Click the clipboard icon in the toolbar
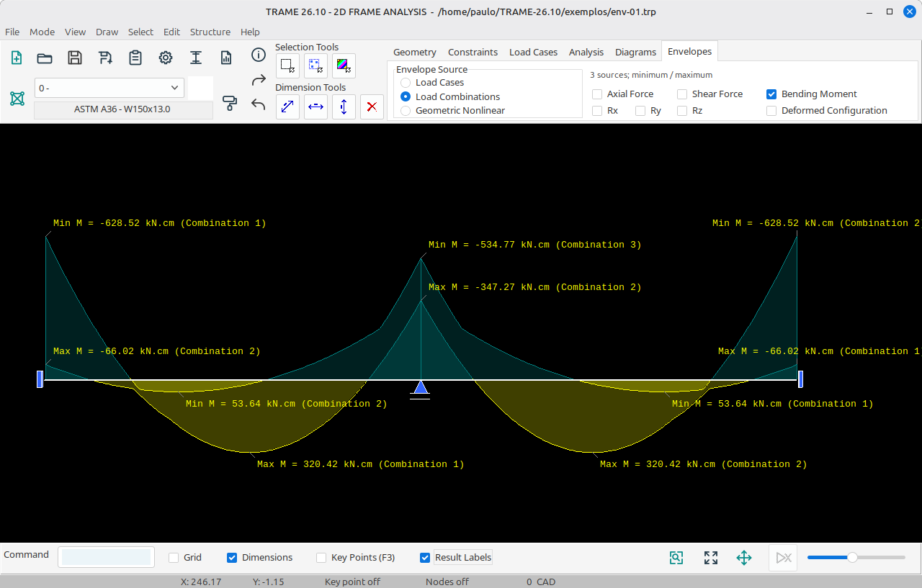This screenshot has width=922, height=588. (x=135, y=58)
